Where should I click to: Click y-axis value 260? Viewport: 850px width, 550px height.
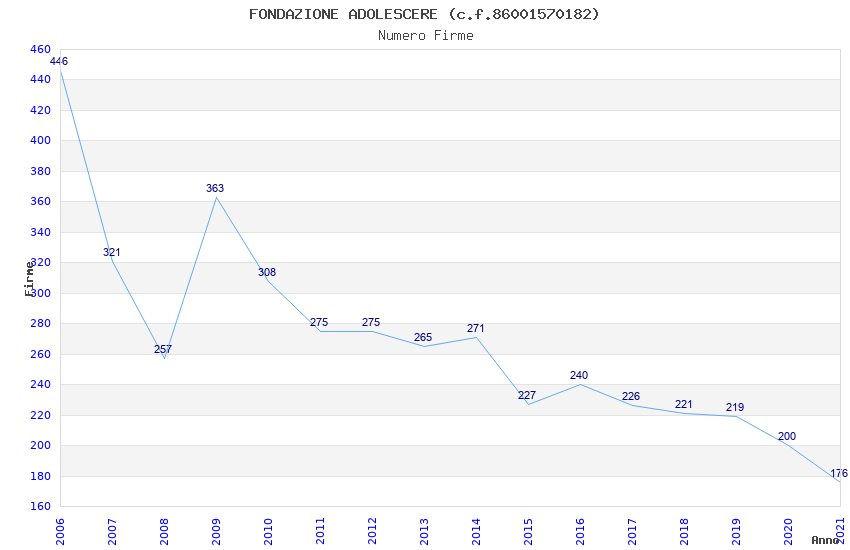pyautogui.click(x=41, y=354)
